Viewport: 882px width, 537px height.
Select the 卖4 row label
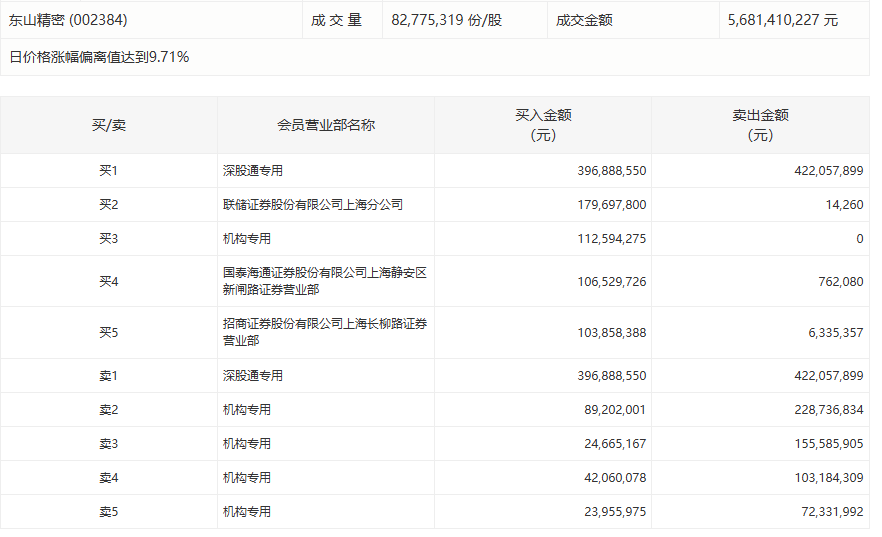109,478
